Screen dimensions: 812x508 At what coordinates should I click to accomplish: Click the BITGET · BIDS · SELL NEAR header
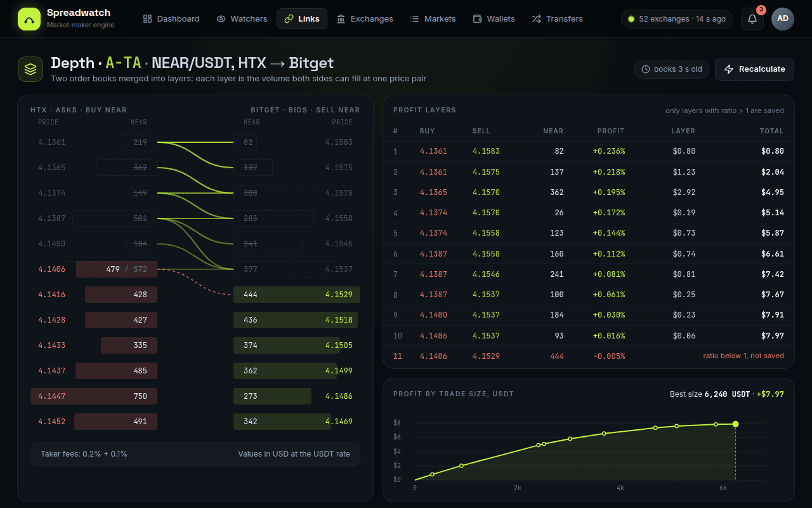[x=305, y=110]
